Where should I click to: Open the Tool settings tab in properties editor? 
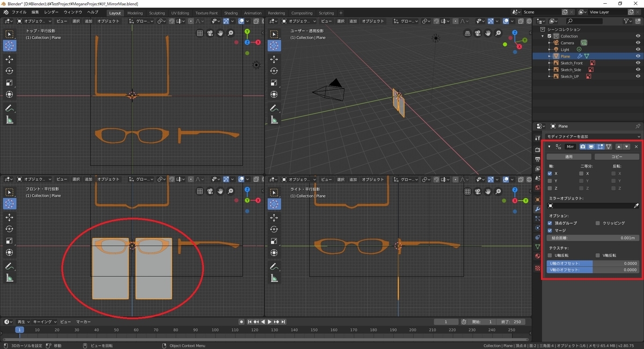(538, 138)
